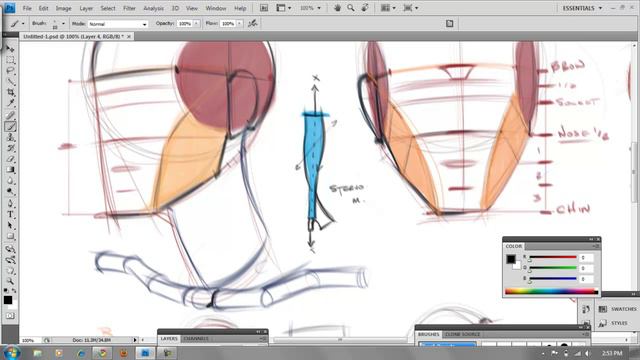
Task: Pick a color from the spectrum ramp
Action: (551, 291)
